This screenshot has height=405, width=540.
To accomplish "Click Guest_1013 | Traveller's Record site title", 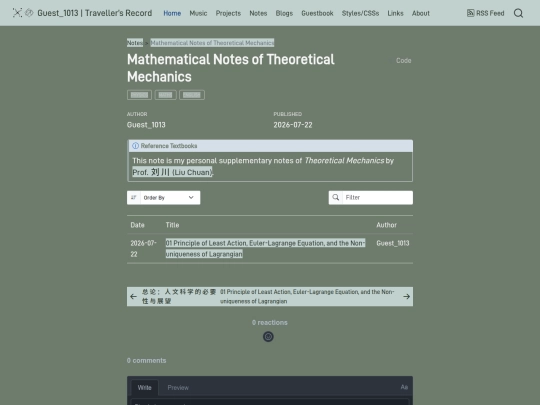I will [95, 13].
